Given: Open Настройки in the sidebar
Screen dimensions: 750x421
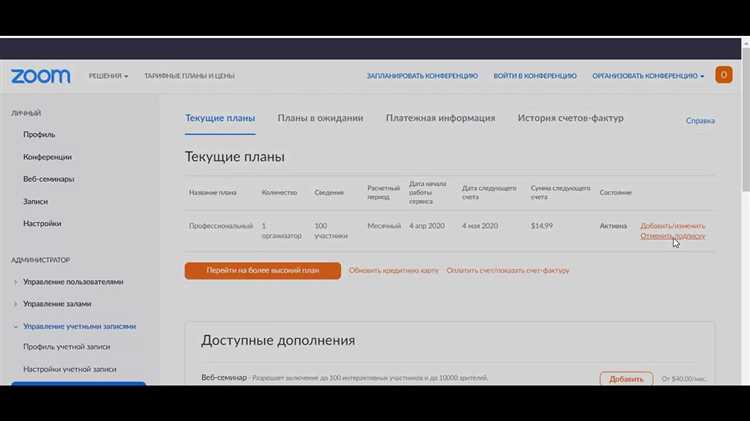Looking at the screenshot, I should pyautogui.click(x=42, y=223).
